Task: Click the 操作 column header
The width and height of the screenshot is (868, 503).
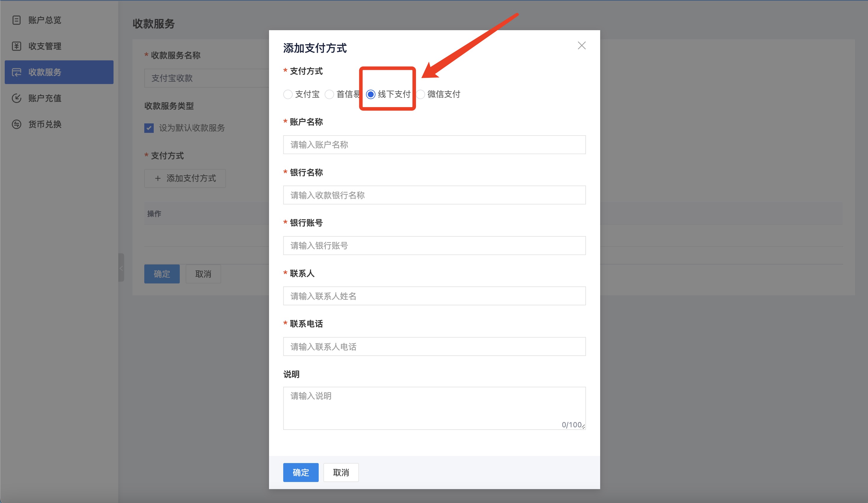Action: click(x=154, y=214)
